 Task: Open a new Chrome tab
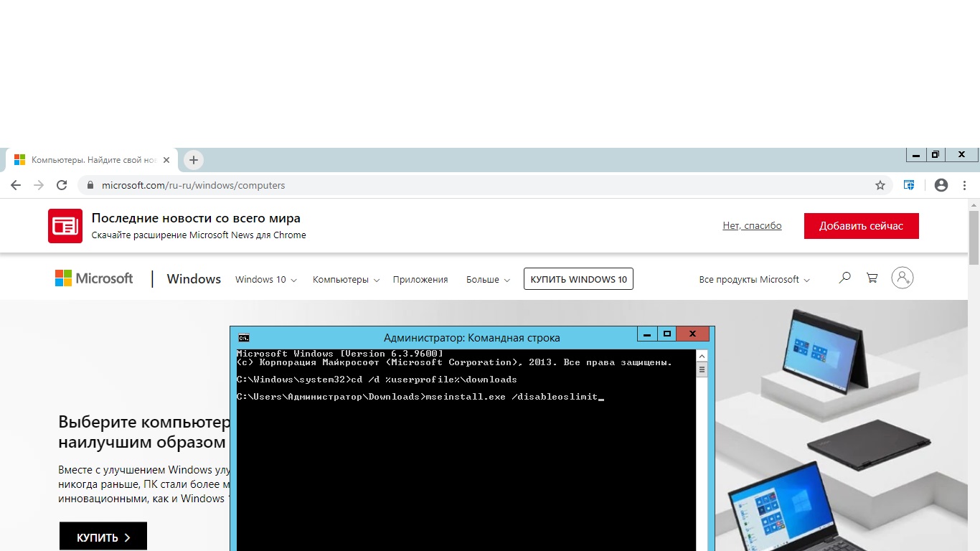(193, 160)
